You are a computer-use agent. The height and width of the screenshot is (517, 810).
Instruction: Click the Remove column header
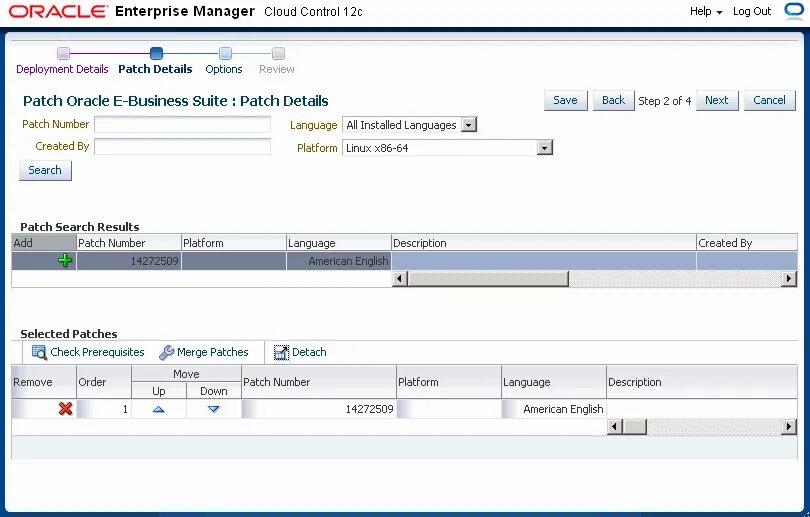click(x=44, y=382)
